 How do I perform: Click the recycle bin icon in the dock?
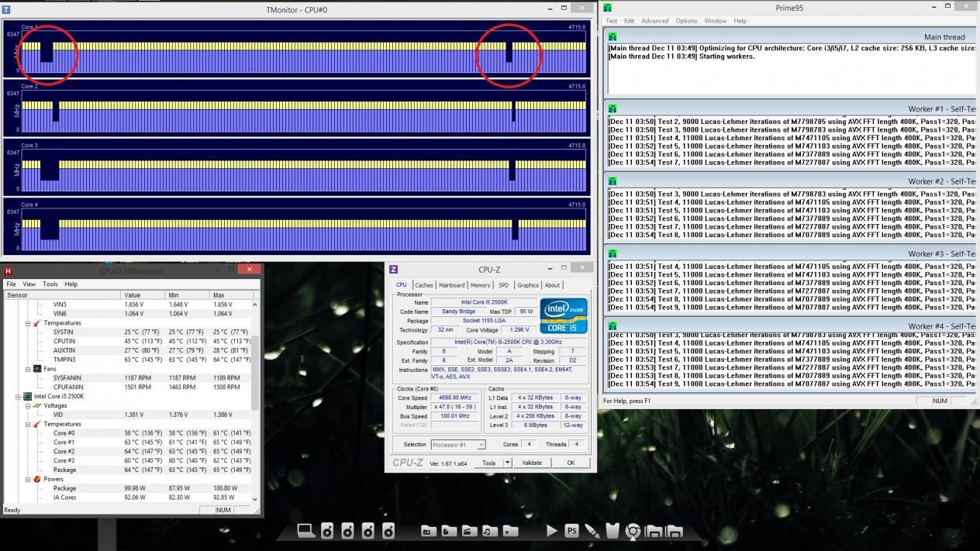[x=612, y=531]
